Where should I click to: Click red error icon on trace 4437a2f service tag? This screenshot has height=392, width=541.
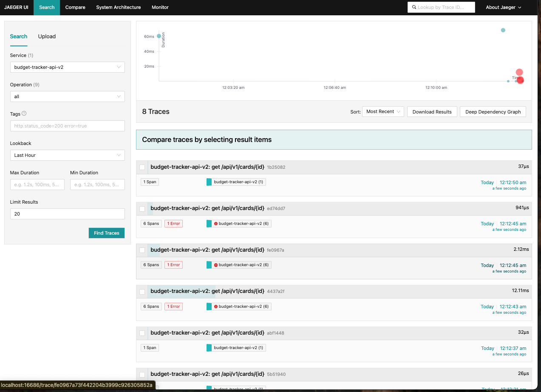coord(216,307)
